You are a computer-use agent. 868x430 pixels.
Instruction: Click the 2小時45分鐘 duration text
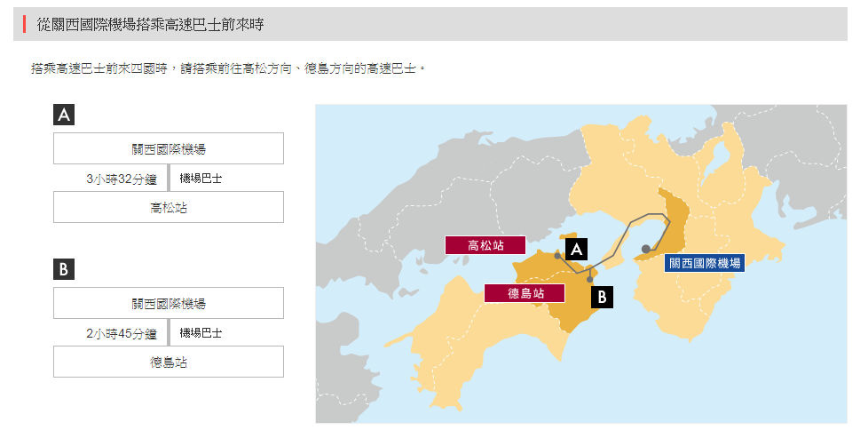tap(122, 334)
